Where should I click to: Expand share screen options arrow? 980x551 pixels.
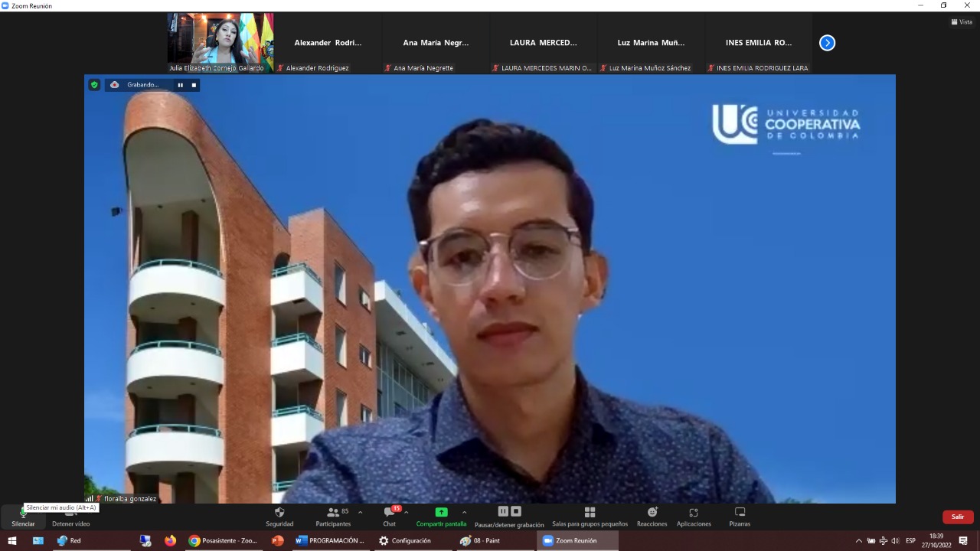464,513
